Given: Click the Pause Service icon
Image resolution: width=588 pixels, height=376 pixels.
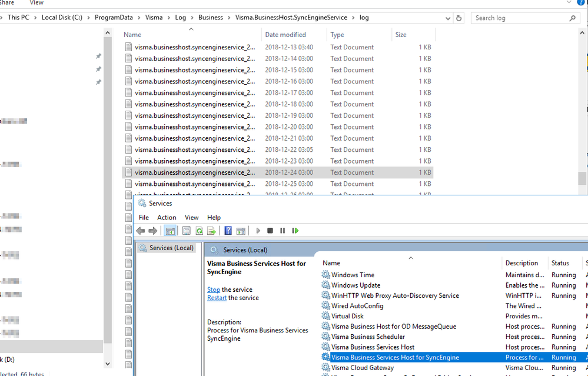Looking at the screenshot, I should [x=283, y=231].
